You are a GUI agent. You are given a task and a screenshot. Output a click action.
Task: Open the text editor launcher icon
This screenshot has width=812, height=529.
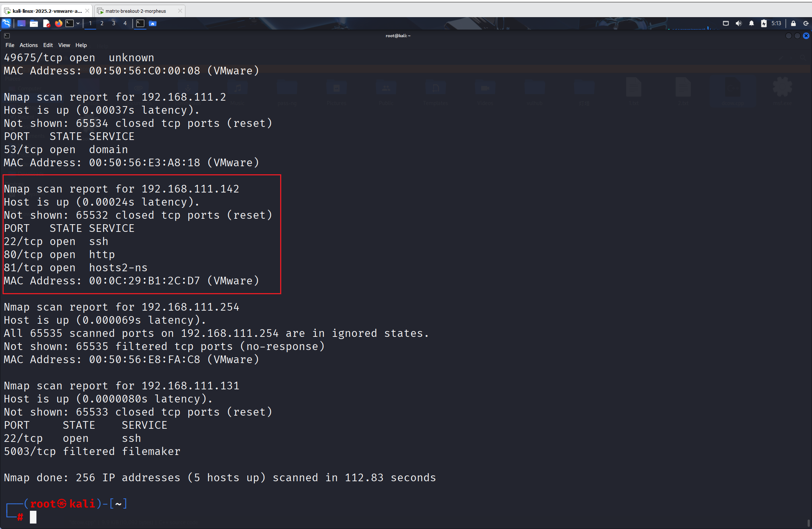coord(46,24)
